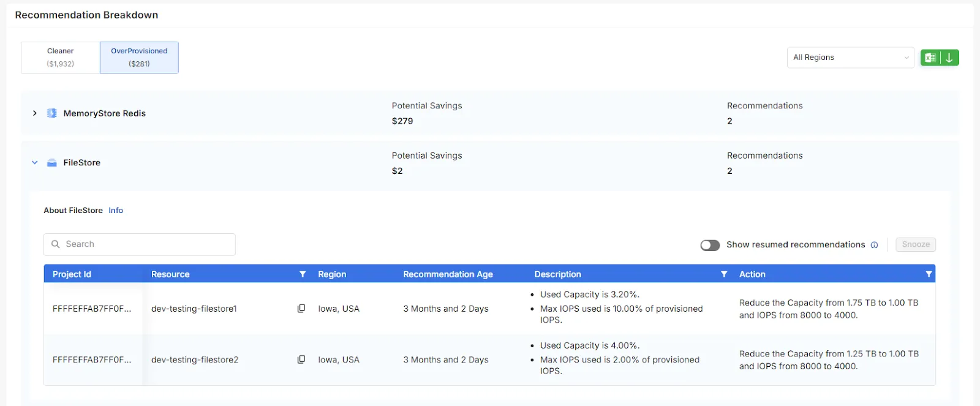Click Project Id in dev-testing-filestore1 row
Image resolution: width=980 pixels, height=406 pixels.
tap(92, 309)
